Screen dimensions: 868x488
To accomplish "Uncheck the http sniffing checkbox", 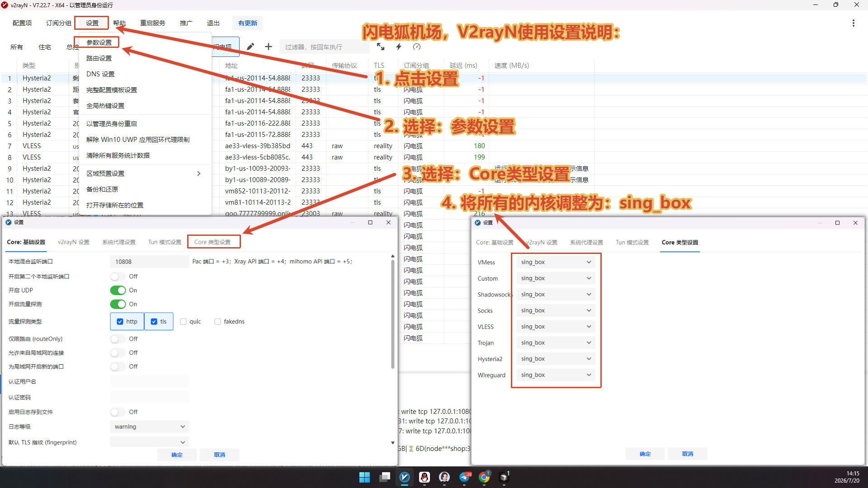I will (x=120, y=322).
